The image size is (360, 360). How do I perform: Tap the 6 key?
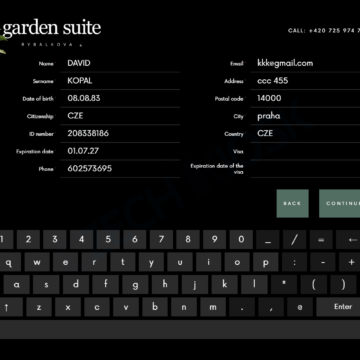tap(135, 240)
